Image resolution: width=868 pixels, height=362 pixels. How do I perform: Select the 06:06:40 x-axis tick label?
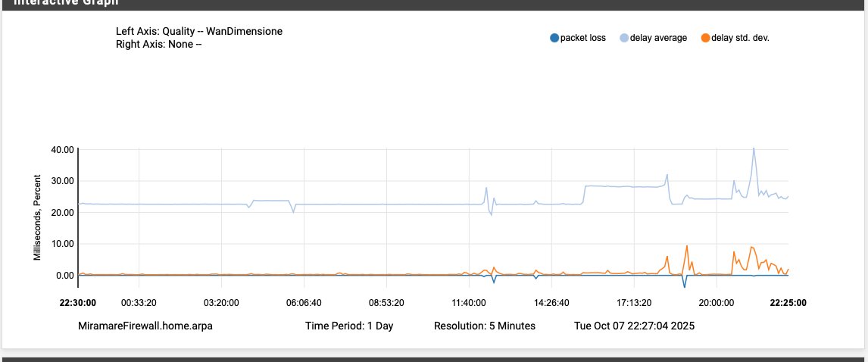click(304, 303)
